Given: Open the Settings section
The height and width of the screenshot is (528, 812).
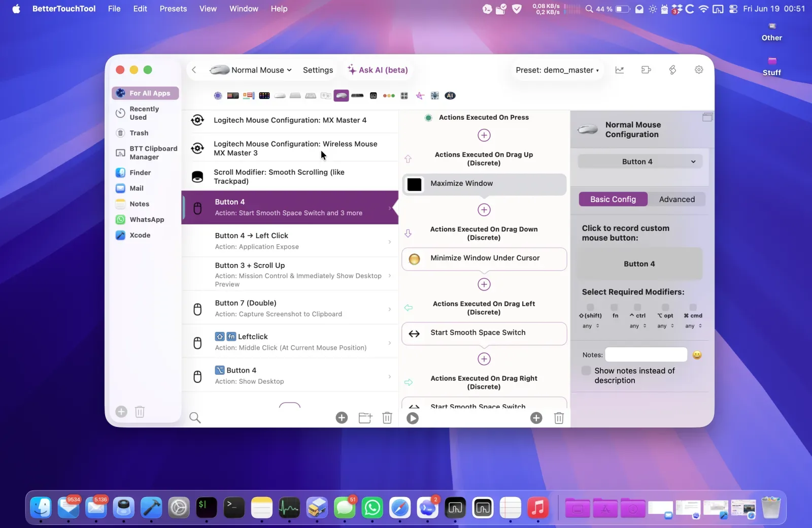Looking at the screenshot, I should [x=318, y=70].
